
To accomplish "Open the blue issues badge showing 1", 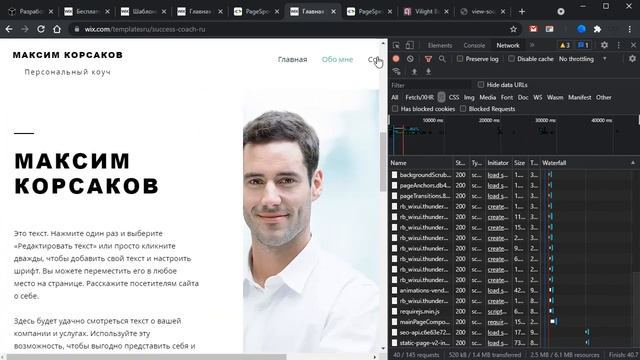I will click(x=583, y=45).
